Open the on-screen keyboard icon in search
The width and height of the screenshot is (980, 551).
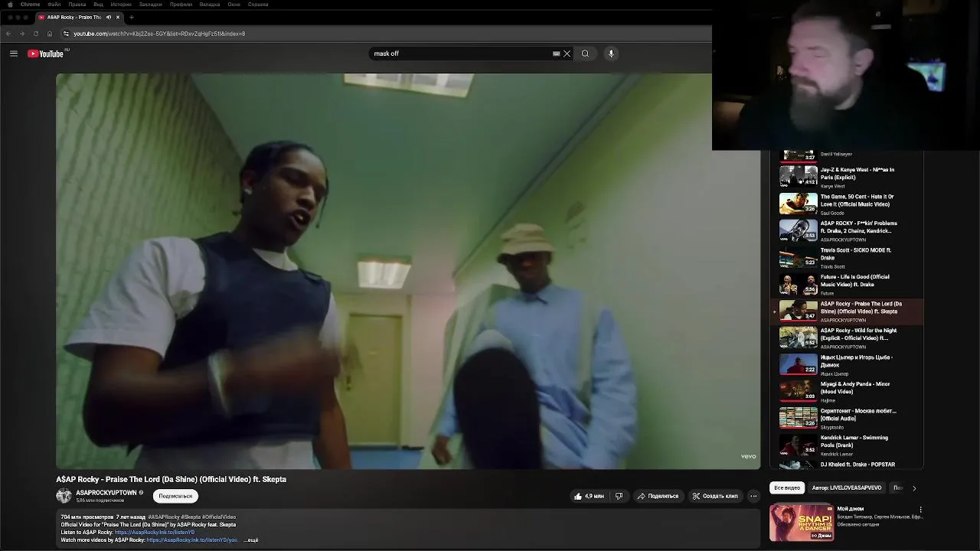click(557, 54)
